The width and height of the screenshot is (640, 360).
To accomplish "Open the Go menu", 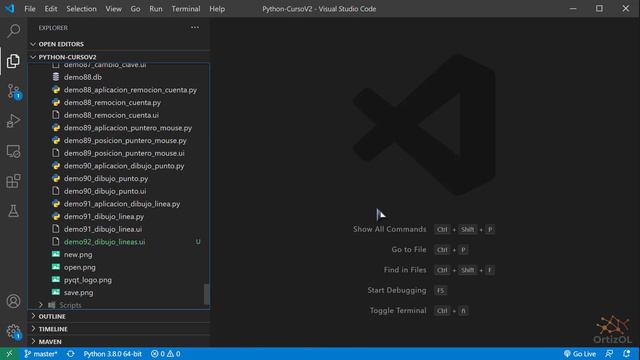I will (x=135, y=9).
